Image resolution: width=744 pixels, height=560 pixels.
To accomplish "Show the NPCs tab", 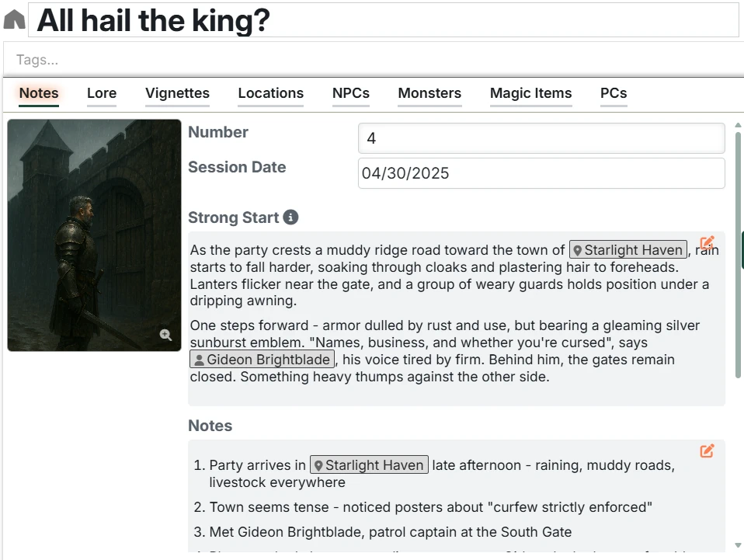I will pos(351,93).
